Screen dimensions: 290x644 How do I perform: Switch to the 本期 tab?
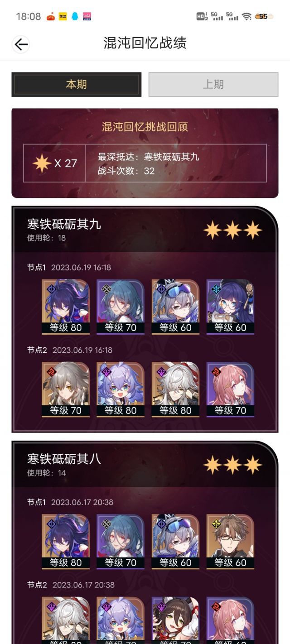76,84
